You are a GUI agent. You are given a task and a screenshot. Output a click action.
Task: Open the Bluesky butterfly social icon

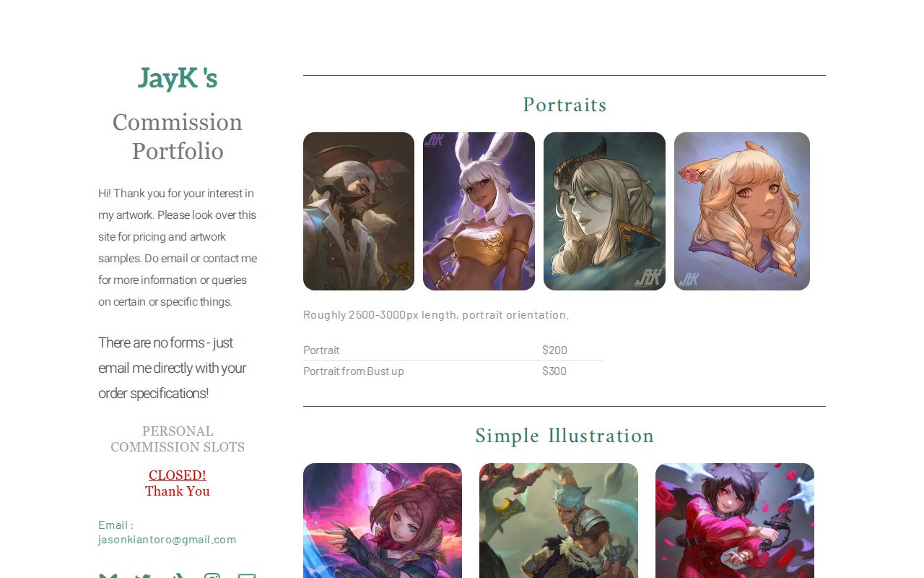pyautogui.click(x=108, y=575)
